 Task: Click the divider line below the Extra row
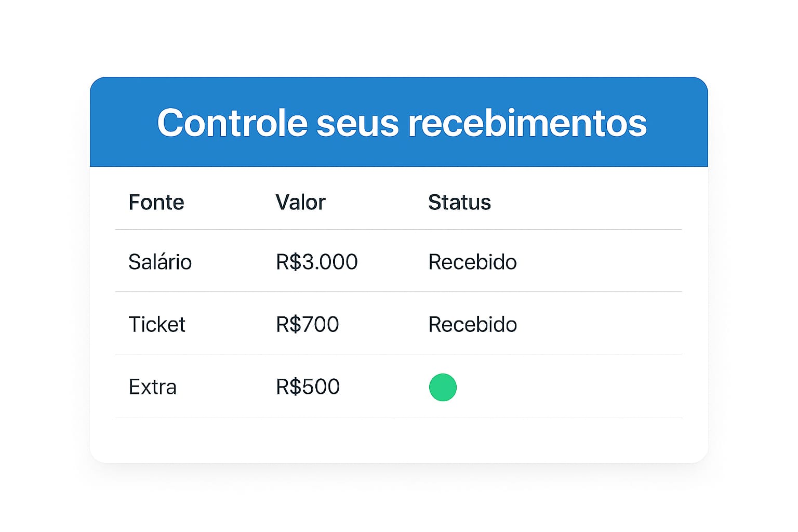[398, 418]
